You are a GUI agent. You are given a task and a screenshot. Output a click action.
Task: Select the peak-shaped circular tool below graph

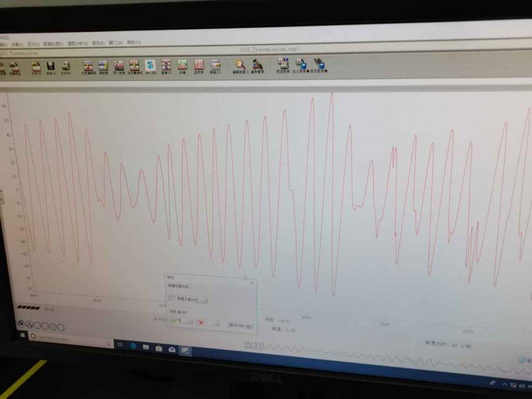click(x=29, y=325)
